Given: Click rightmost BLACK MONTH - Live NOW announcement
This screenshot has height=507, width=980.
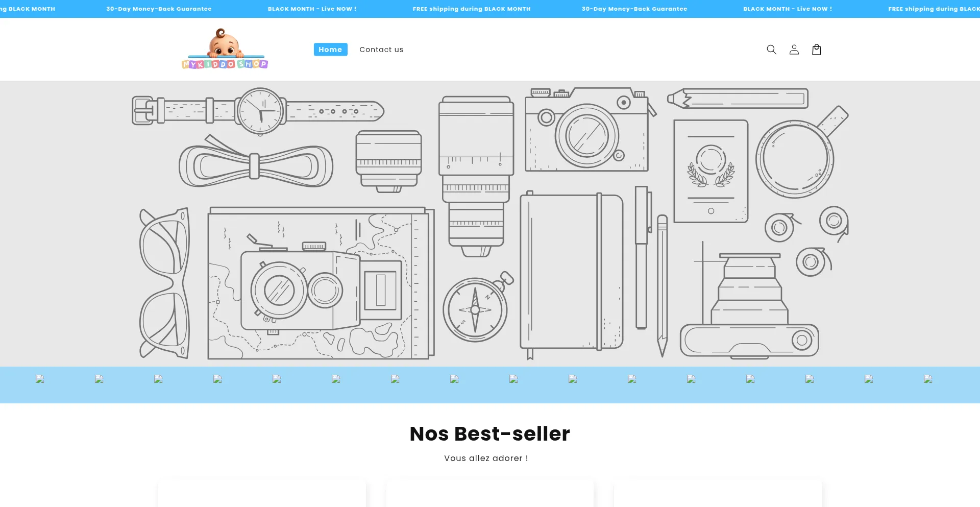Looking at the screenshot, I should [787, 9].
